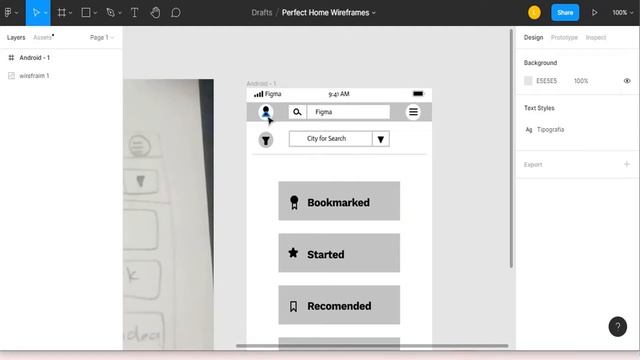Select the Comment tool
Viewport: 640px width, 360px height.
pyautogui.click(x=176, y=13)
